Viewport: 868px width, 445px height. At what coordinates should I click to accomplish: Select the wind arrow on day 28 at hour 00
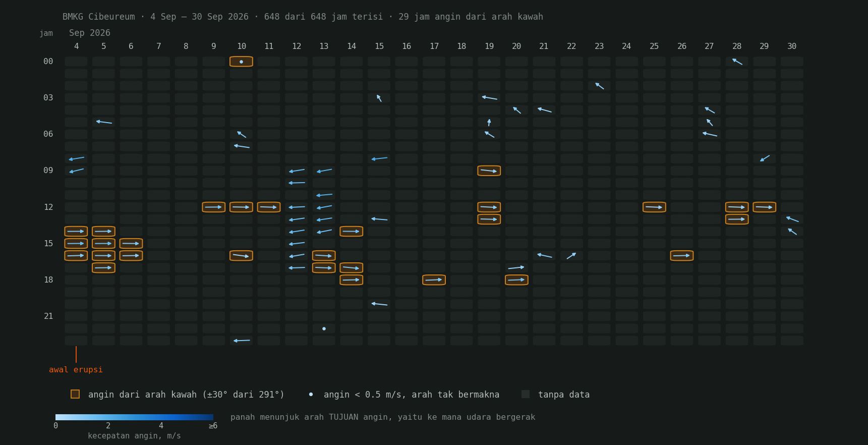[x=737, y=62]
